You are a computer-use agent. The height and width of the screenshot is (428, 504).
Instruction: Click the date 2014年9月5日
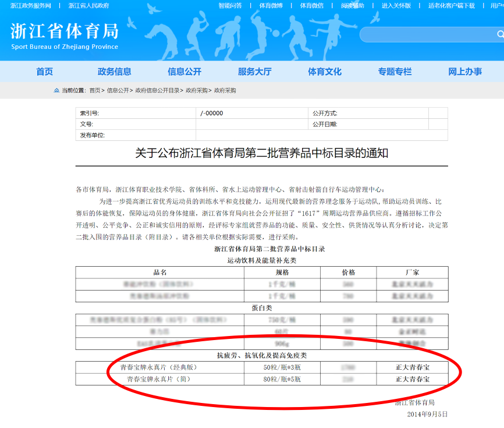(427, 414)
